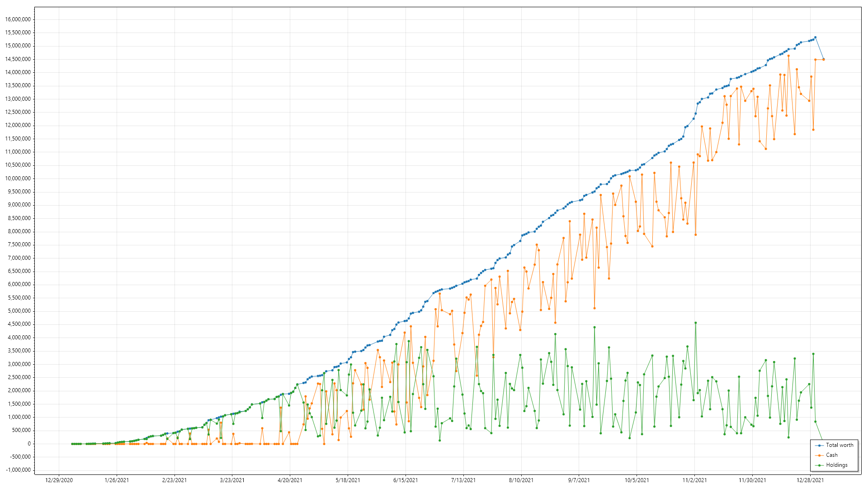Click the 12/28/2021 x-axis date label
Viewport: 868px width, 488px height.
coord(810,480)
